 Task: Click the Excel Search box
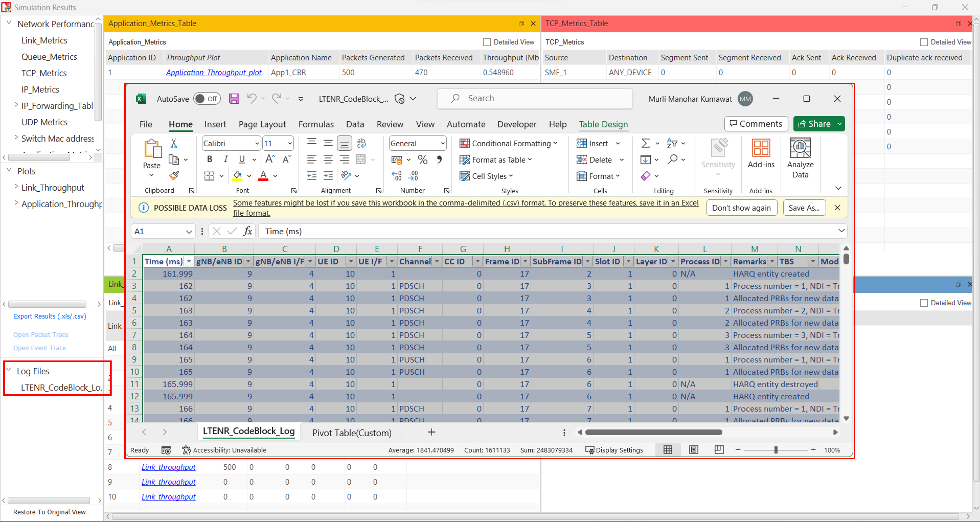click(x=534, y=98)
